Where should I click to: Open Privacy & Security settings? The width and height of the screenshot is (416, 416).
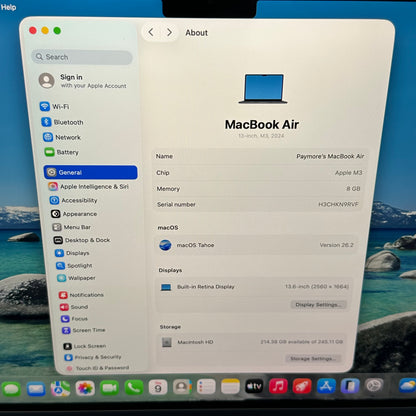(93, 357)
